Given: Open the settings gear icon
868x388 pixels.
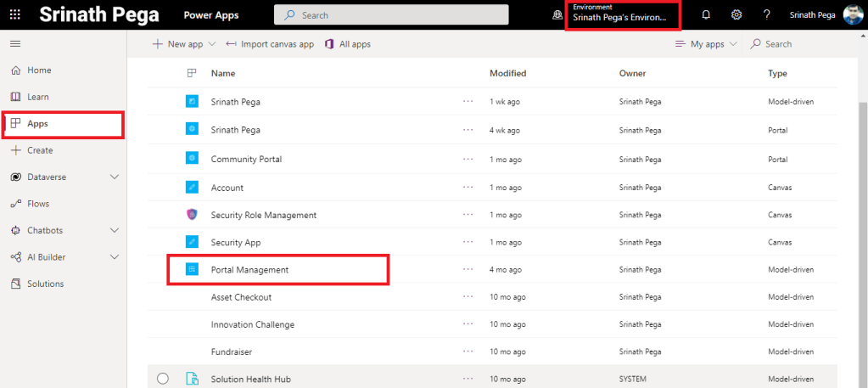Looking at the screenshot, I should click(x=736, y=14).
